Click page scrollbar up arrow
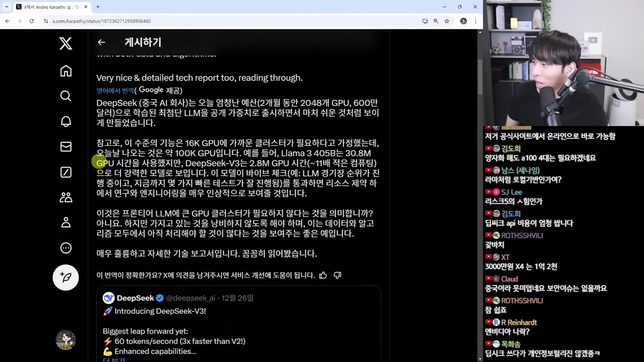Screen dimensions: 644x362 (480, 32)
